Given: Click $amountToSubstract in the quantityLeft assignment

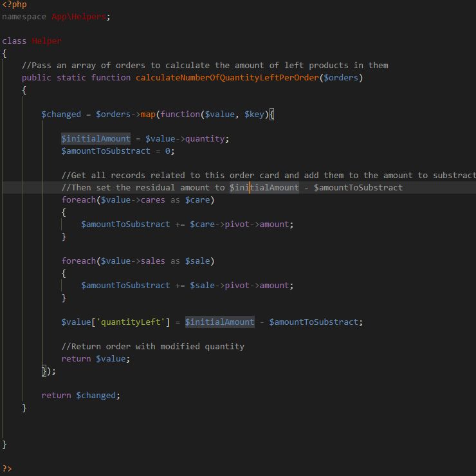Looking at the screenshot, I should (x=314, y=322).
